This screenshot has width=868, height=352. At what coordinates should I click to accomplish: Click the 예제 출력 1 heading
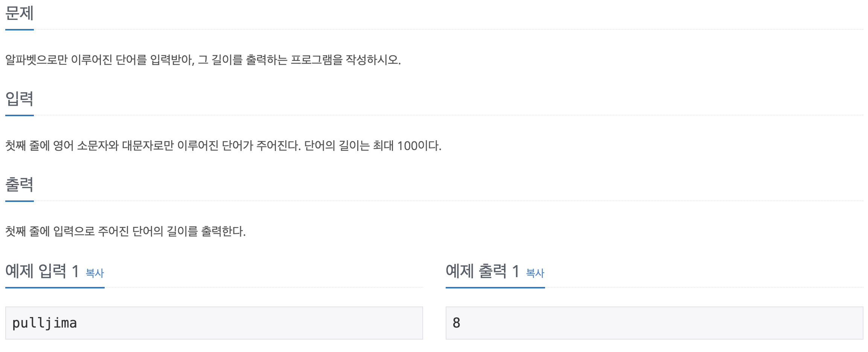pyautogui.click(x=483, y=271)
